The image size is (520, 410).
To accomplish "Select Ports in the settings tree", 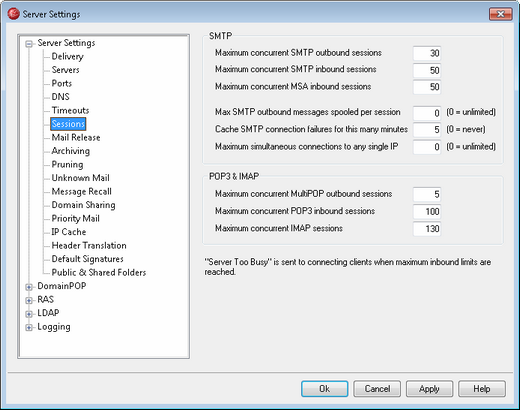I will (x=62, y=83).
